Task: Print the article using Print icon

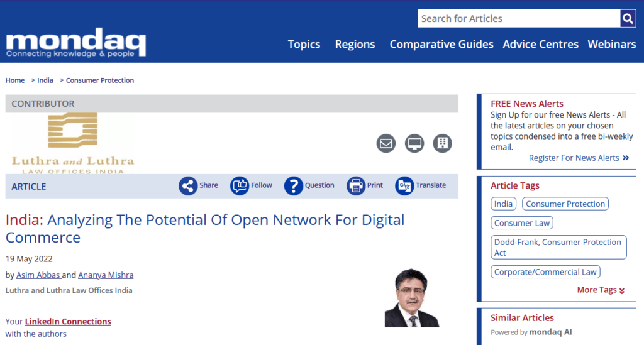Action: [x=356, y=186]
